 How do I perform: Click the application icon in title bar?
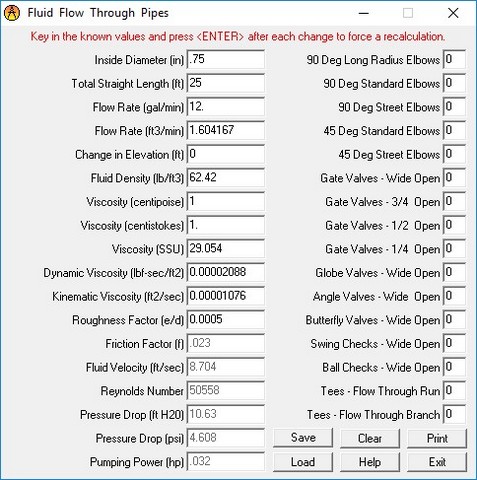[x=12, y=13]
